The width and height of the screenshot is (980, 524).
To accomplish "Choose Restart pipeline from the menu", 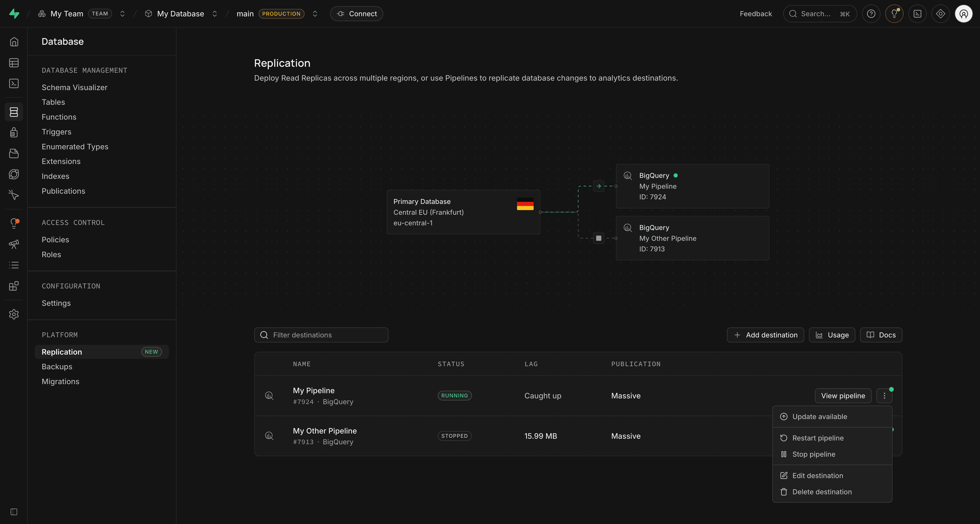I will click(x=832, y=438).
